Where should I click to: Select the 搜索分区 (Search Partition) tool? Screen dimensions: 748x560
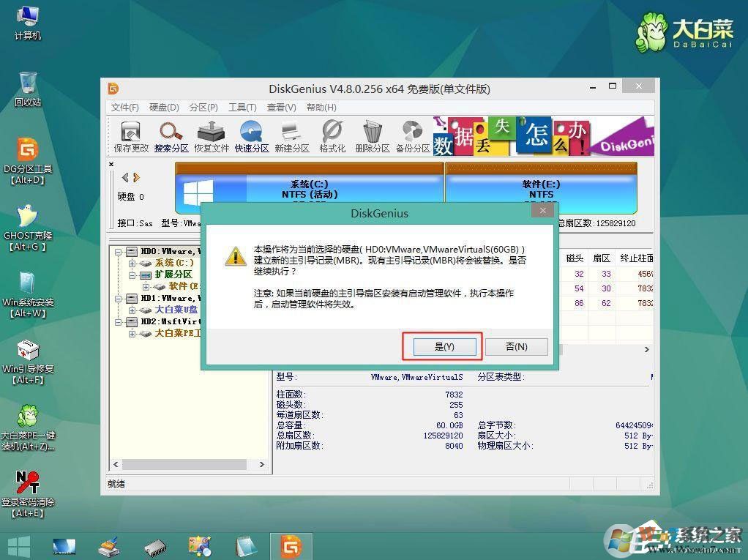click(x=171, y=135)
